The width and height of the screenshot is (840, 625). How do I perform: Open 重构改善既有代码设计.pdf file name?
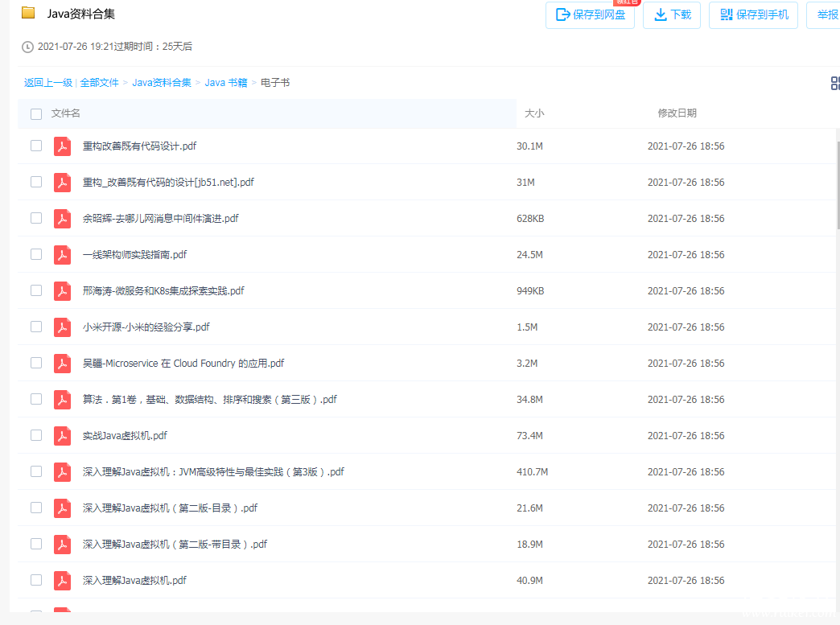click(139, 146)
